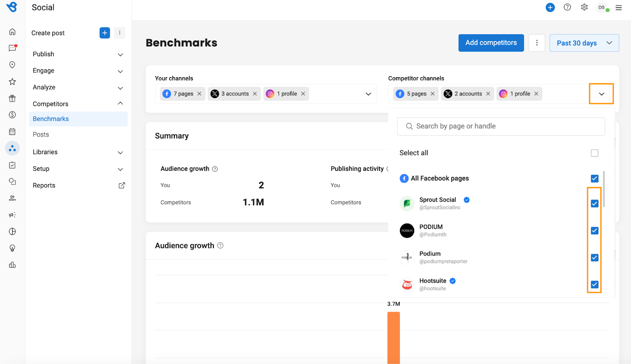Screen dimensions: 631x364
Task: Open the DS user avatar menu
Action: click(x=602, y=7)
